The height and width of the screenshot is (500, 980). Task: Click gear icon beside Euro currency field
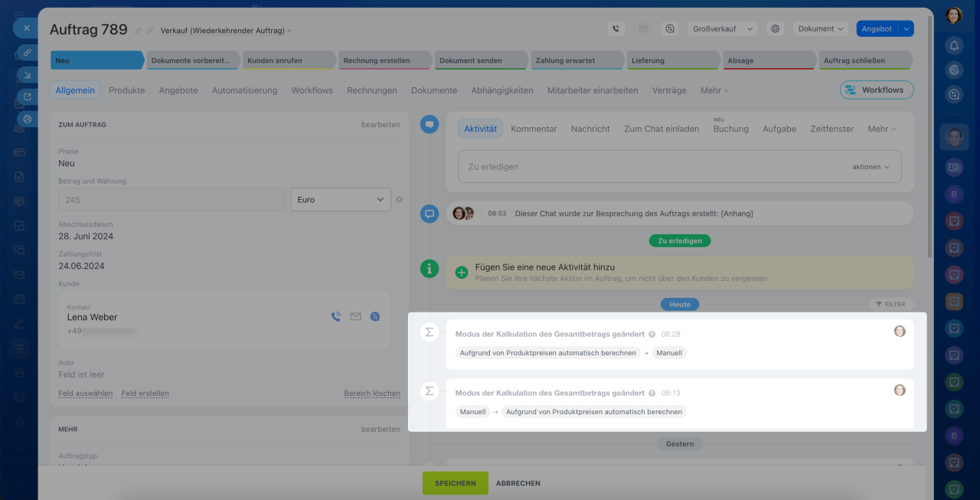[399, 200]
